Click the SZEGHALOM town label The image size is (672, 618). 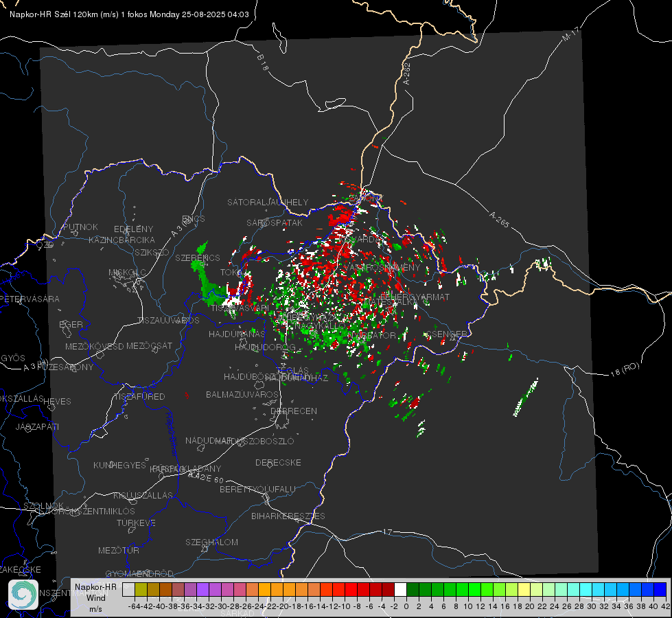(211, 542)
